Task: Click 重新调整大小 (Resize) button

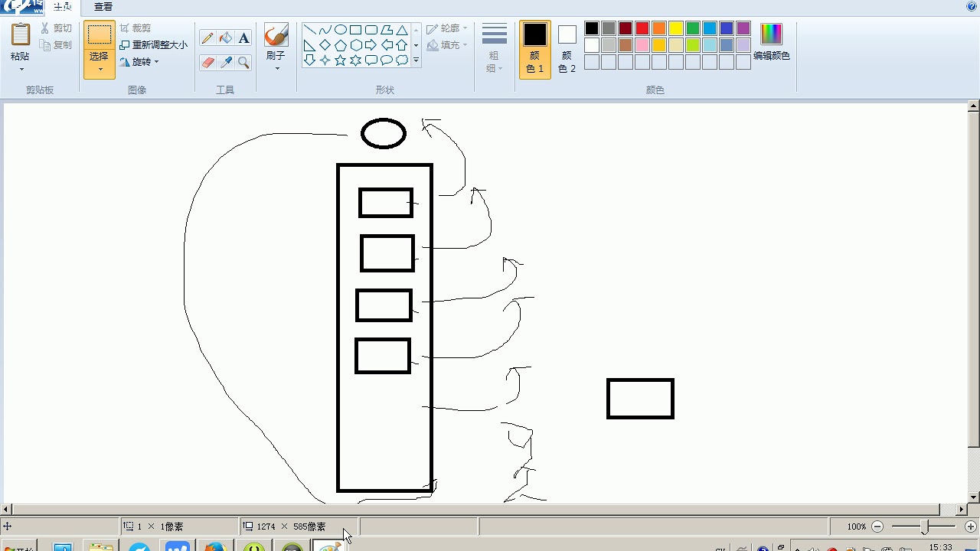Action: pyautogui.click(x=153, y=45)
